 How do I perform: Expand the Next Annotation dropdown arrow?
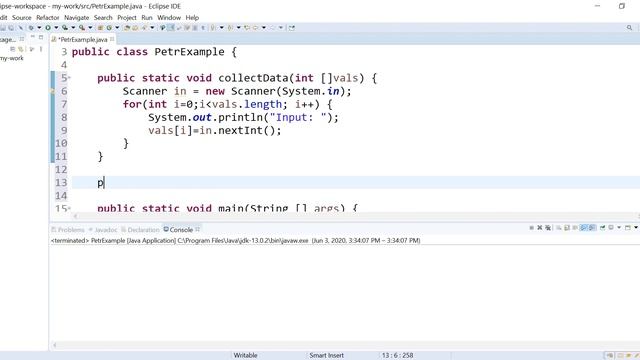click(x=222, y=28)
